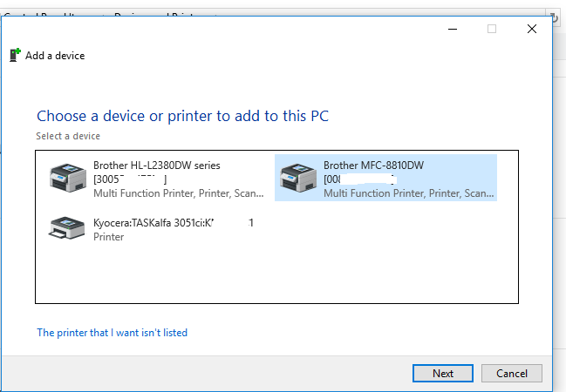Proceed with the Next button
566x392 pixels.
click(443, 373)
